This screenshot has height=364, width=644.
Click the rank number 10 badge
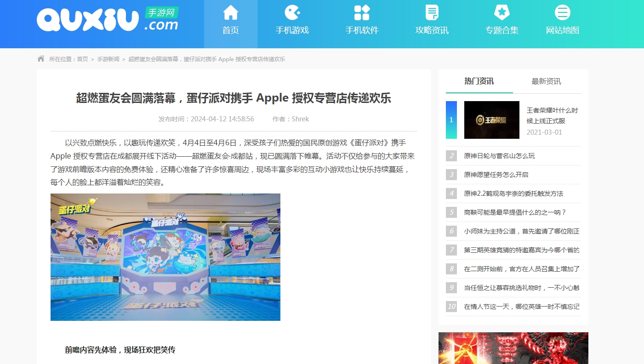coord(451,307)
